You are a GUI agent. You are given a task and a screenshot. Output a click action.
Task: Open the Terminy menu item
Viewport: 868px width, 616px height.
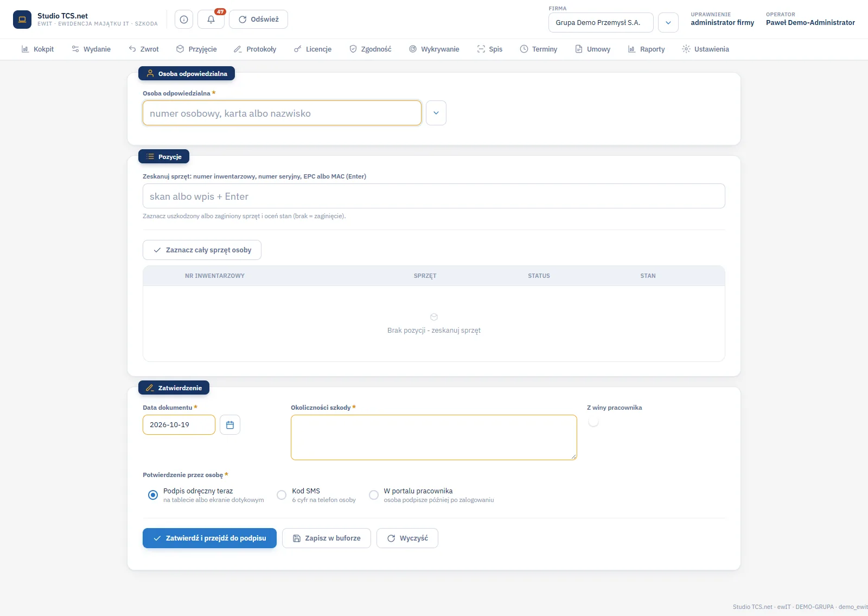tap(539, 49)
